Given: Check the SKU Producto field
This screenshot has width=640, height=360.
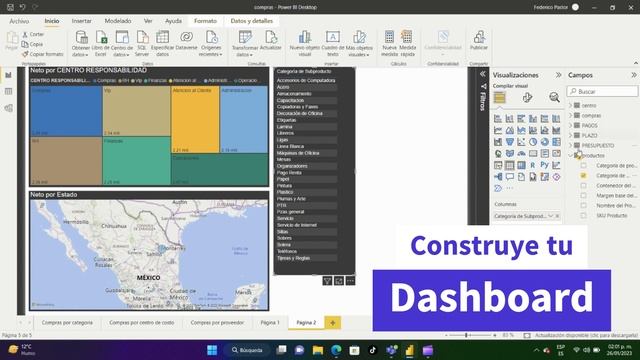Looking at the screenshot, I should coord(583,216).
